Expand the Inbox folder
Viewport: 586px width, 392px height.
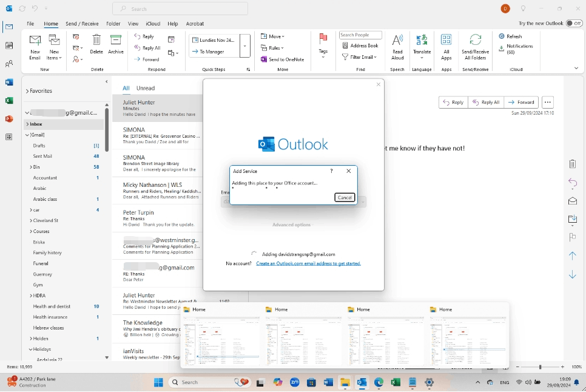click(x=27, y=124)
